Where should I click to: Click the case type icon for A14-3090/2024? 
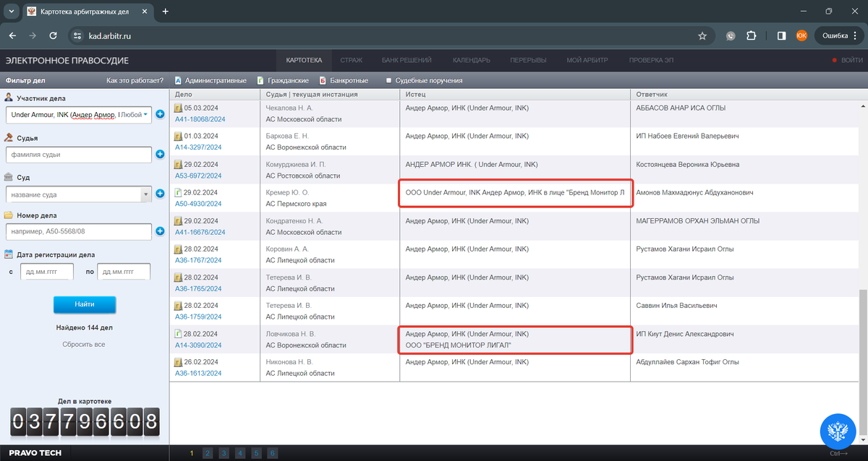(178, 335)
